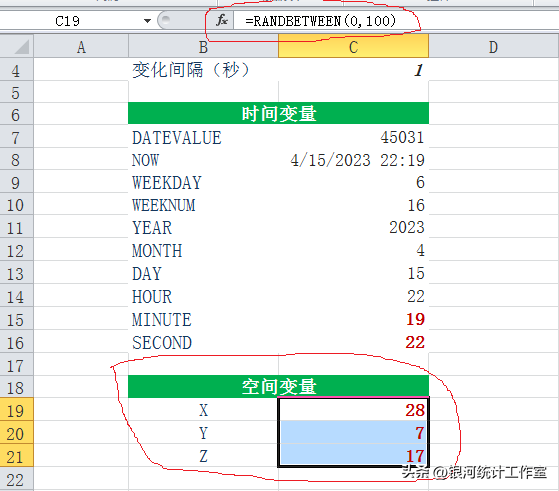Select row 4 header
Image resolution: width=559 pixels, height=491 pixels.
16,70
